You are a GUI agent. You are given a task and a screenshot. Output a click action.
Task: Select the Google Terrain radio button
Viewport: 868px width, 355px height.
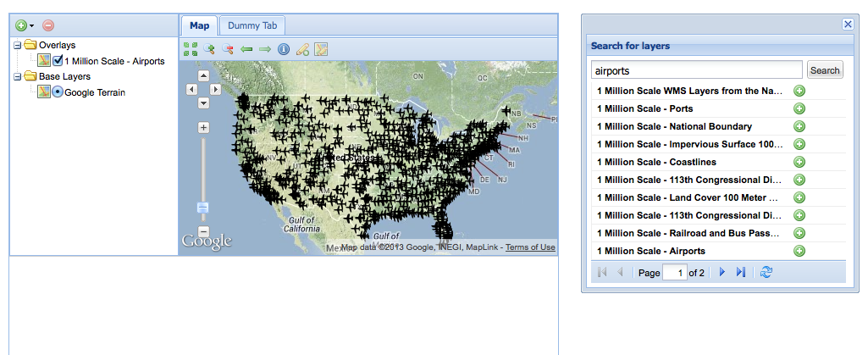point(58,92)
